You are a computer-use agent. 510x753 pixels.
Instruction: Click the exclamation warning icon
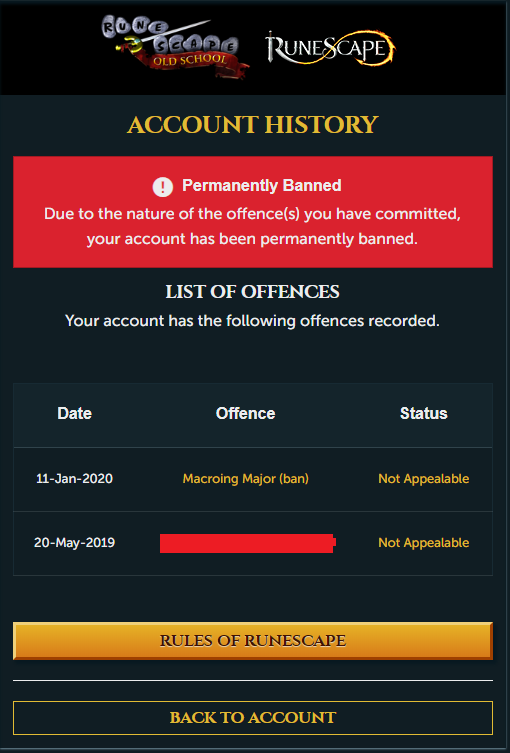point(163,186)
